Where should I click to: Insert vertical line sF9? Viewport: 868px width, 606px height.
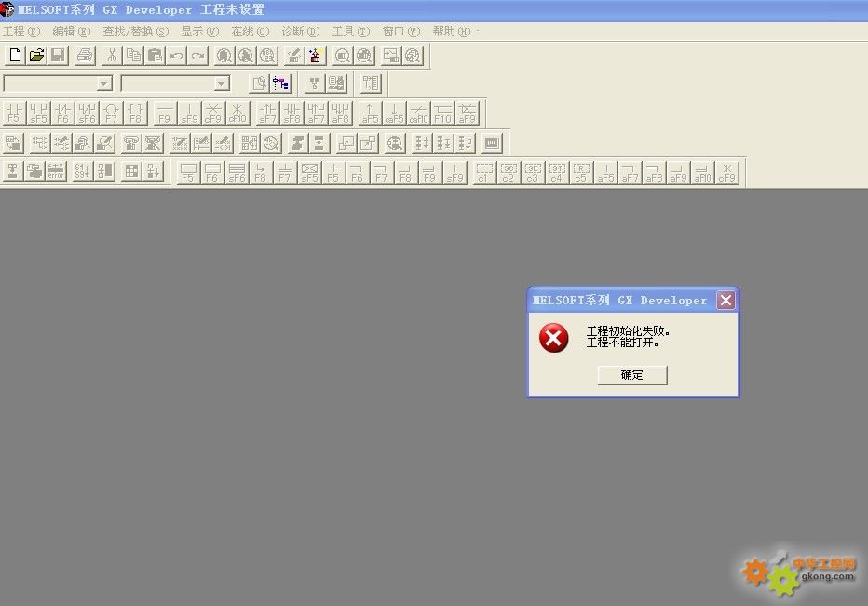pos(189,114)
